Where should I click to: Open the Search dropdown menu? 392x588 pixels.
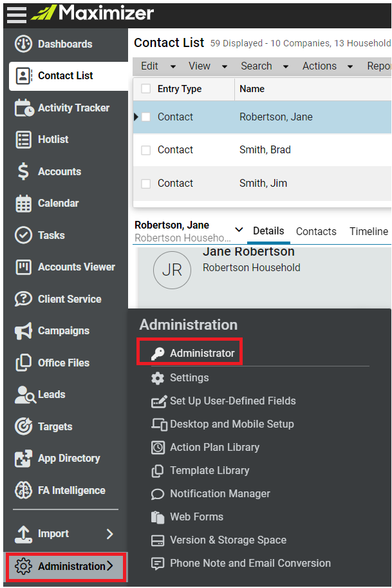265,66
